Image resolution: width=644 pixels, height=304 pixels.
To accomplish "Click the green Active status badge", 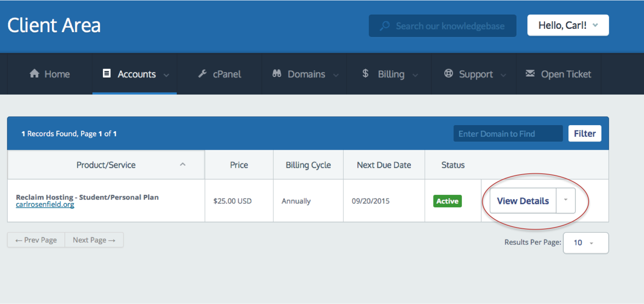I will tap(447, 201).
